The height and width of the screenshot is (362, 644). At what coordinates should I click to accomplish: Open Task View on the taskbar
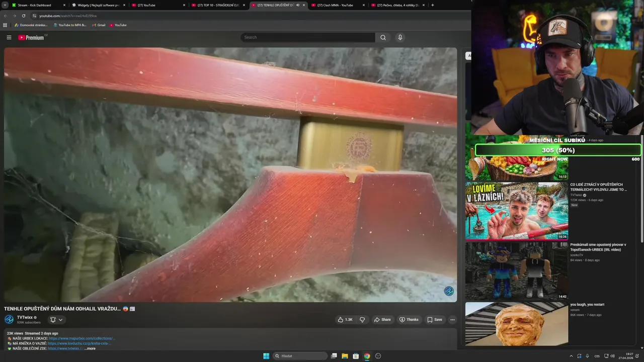pos(334,356)
